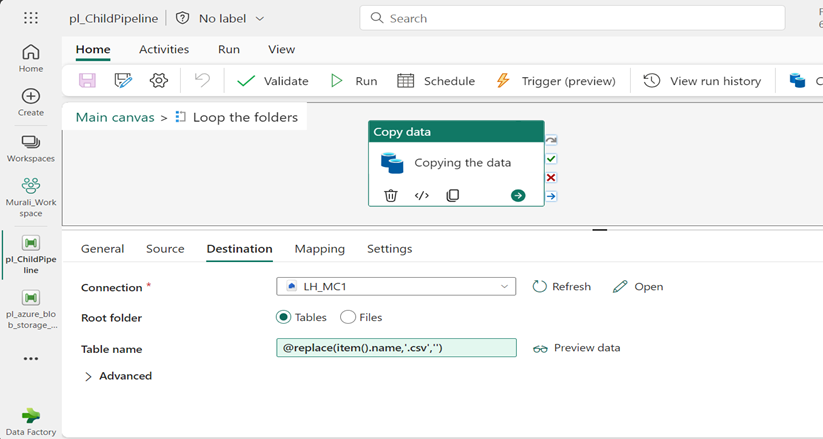Open the Activities ribbon tab
The image size is (823, 439).
coord(163,49)
